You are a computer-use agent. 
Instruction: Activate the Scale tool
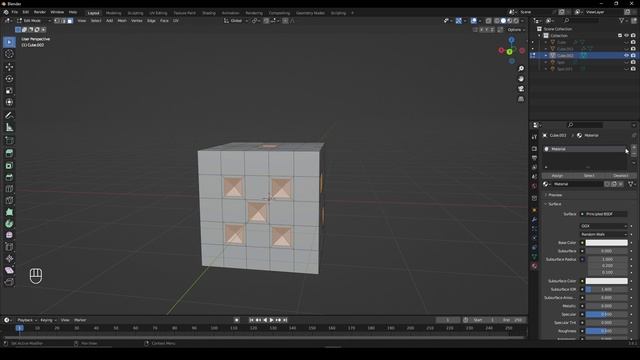point(9,91)
